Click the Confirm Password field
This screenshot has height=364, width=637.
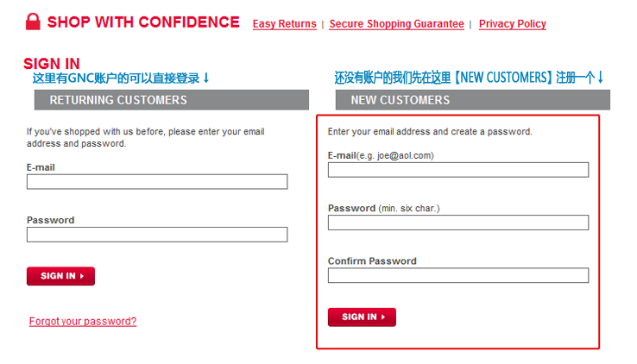[458, 275]
